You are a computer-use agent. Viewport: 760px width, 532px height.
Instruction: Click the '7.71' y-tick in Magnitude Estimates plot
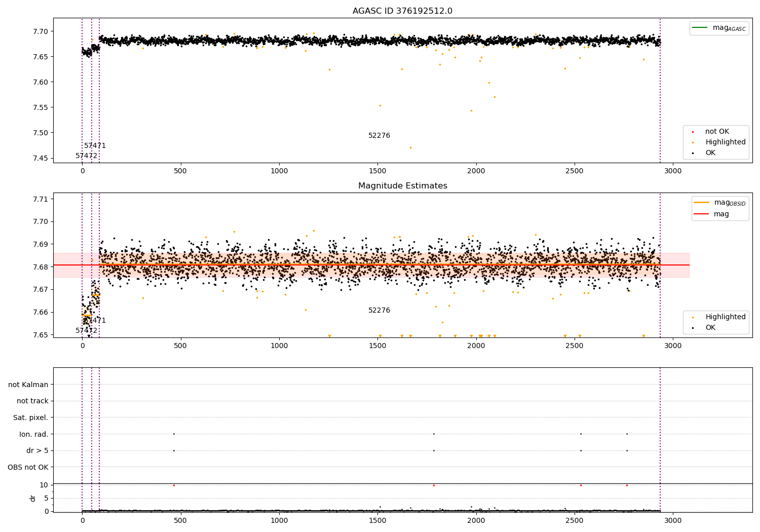41,199
